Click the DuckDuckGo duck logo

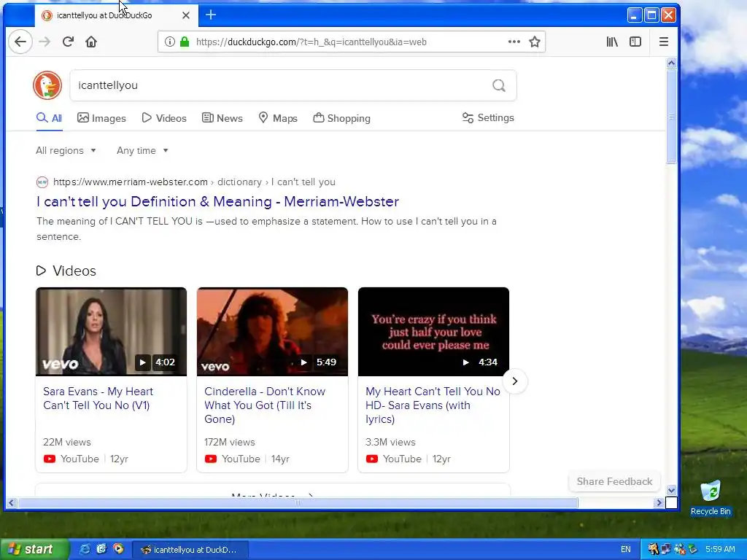pos(47,85)
